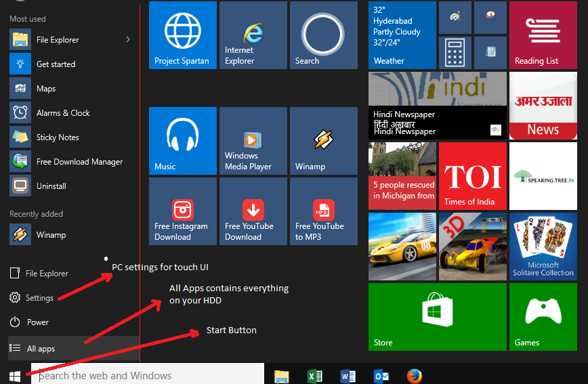The width and height of the screenshot is (588, 384).
Task: Launch Excel from the taskbar
Action: [315, 376]
